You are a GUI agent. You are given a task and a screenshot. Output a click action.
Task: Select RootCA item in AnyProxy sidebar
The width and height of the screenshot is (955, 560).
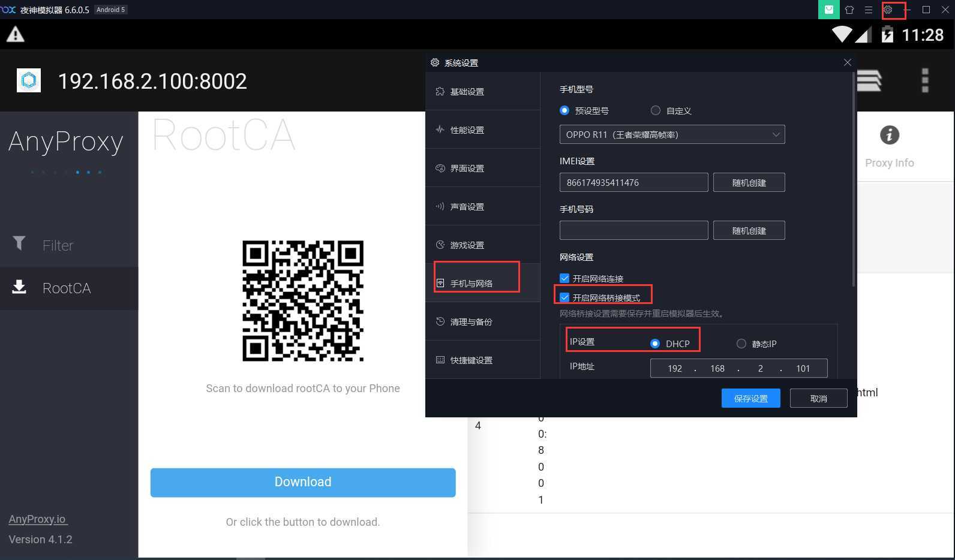tap(69, 288)
